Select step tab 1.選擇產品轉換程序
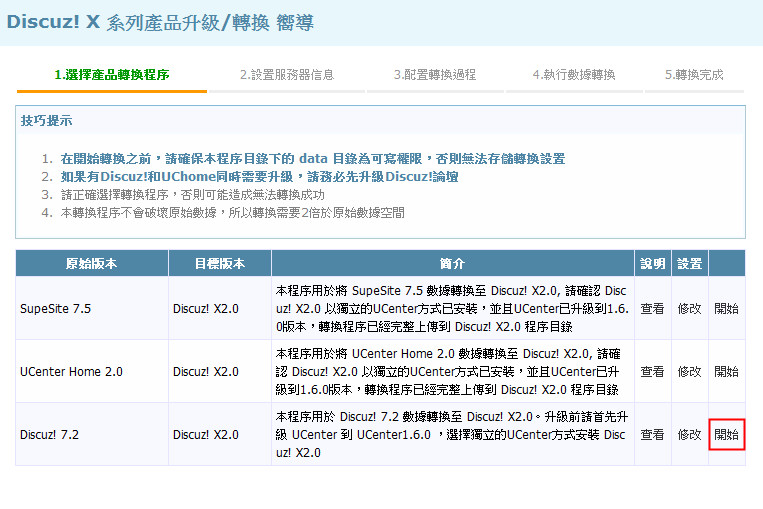Image resolution: width=763 pixels, height=509 pixels. pyautogui.click(x=112, y=75)
